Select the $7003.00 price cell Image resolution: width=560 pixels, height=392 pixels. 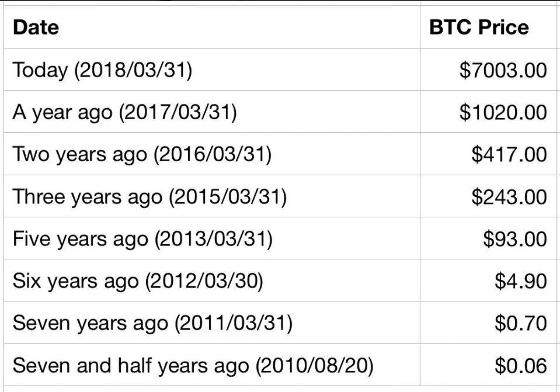pyautogui.click(x=488, y=70)
